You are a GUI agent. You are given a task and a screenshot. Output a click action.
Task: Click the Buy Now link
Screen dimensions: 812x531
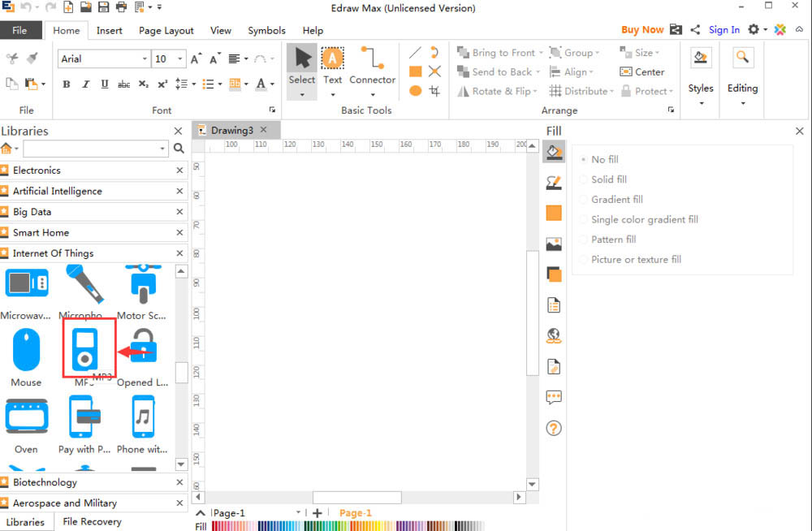coord(641,30)
